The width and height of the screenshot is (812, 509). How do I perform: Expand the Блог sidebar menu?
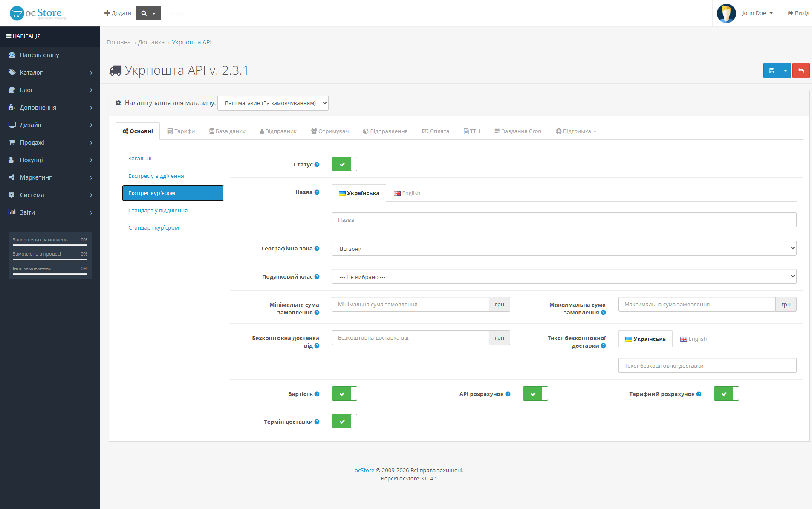(50, 90)
